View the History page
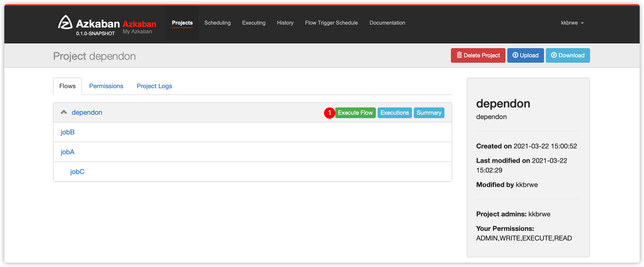The height and width of the screenshot is (267, 644). click(x=285, y=23)
